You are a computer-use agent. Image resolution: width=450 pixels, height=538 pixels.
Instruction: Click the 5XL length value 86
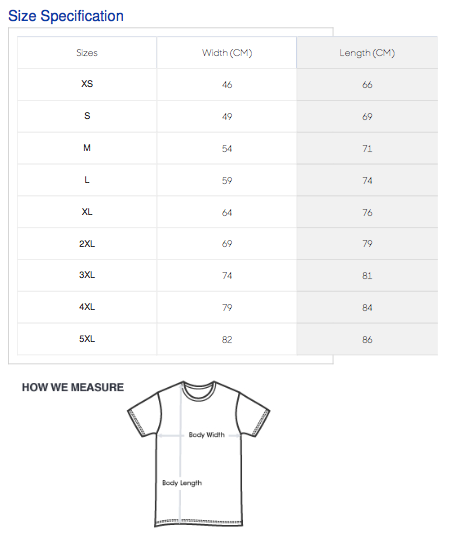tap(367, 340)
